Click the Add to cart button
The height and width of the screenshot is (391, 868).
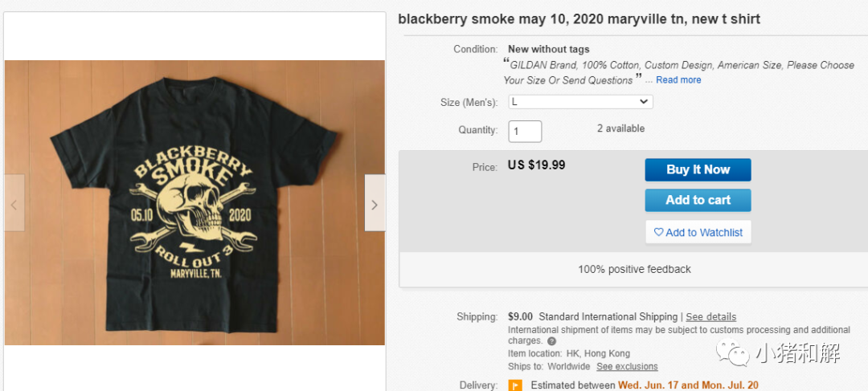[x=698, y=200]
